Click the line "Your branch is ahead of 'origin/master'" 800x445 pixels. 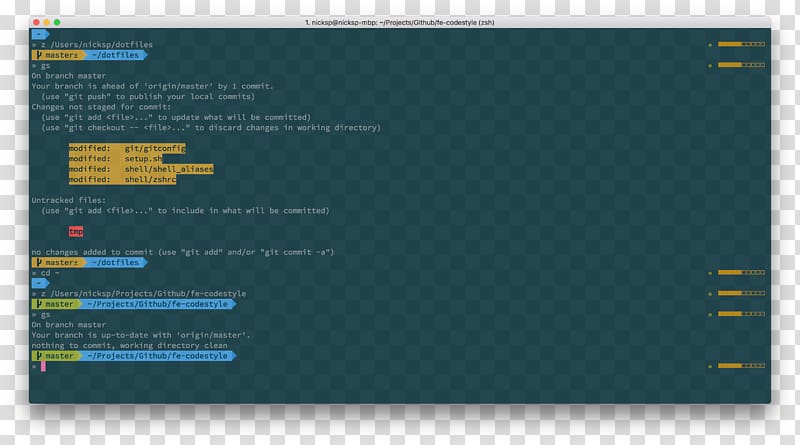coord(152,86)
